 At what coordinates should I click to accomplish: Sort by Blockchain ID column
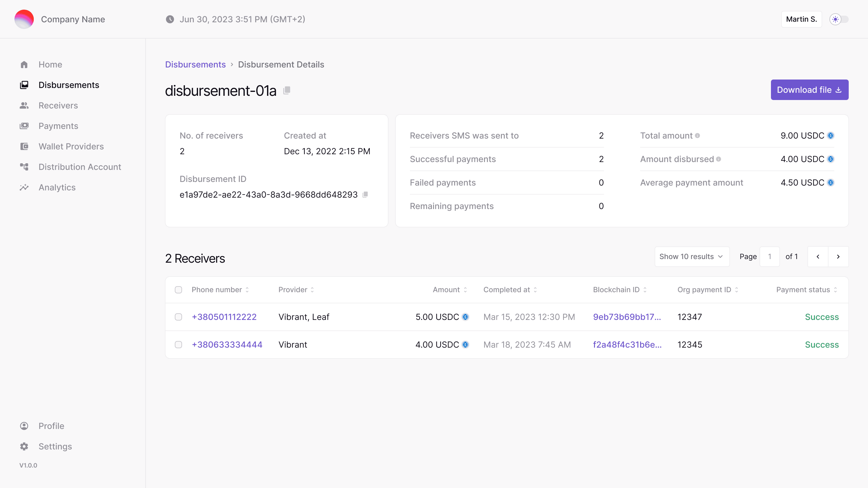pos(620,289)
